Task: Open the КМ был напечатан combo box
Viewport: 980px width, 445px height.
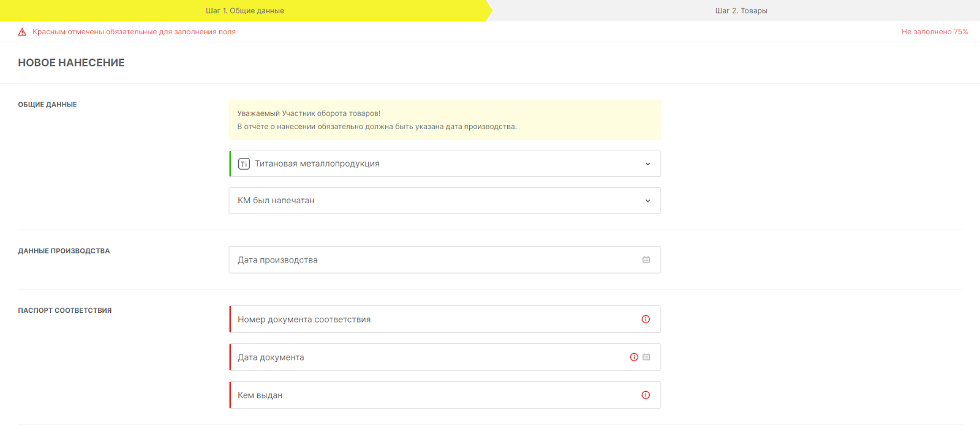Action: point(445,201)
